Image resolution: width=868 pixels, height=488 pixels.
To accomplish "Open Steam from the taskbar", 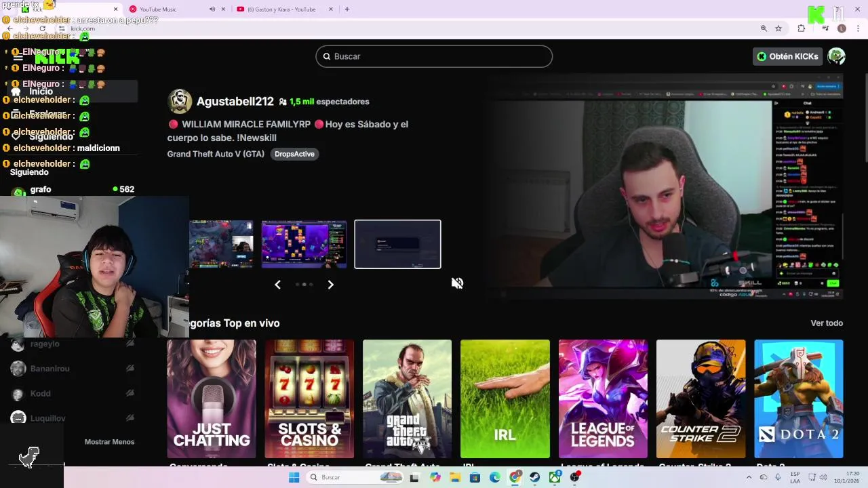I will (x=535, y=478).
